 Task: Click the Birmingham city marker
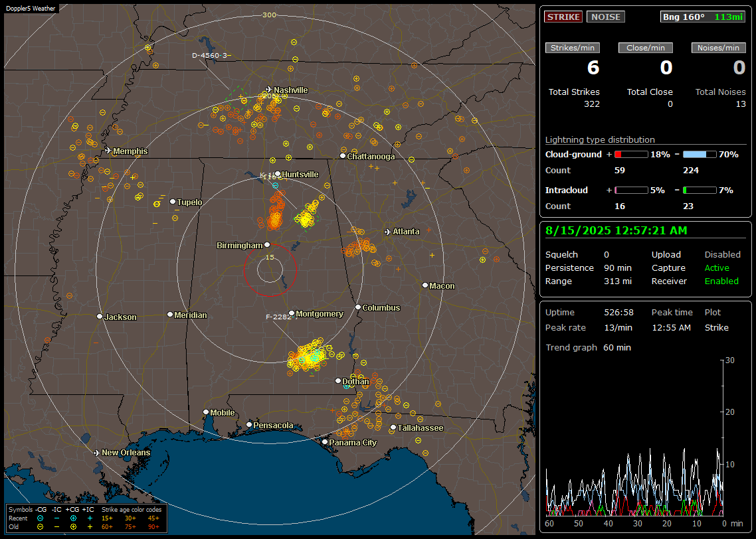(267, 245)
